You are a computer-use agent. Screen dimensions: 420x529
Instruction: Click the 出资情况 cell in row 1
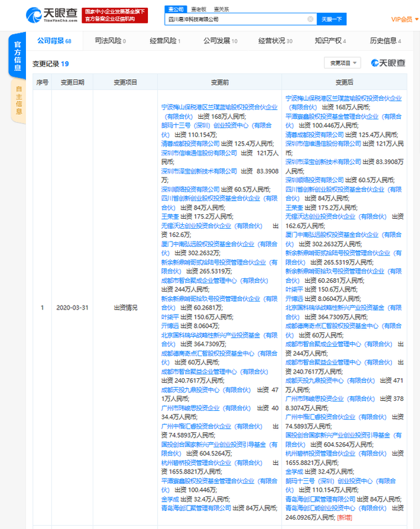click(x=125, y=308)
